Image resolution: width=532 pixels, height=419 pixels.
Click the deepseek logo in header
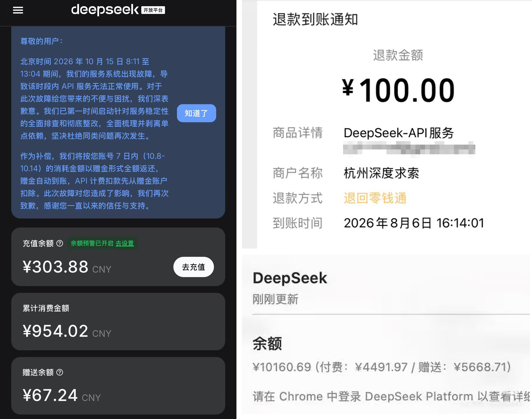click(105, 10)
